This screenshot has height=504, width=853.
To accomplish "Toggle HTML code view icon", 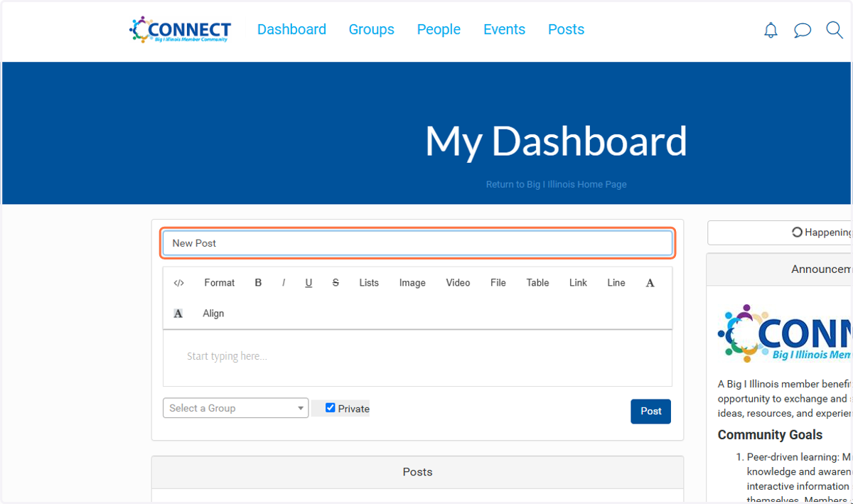I will point(178,283).
